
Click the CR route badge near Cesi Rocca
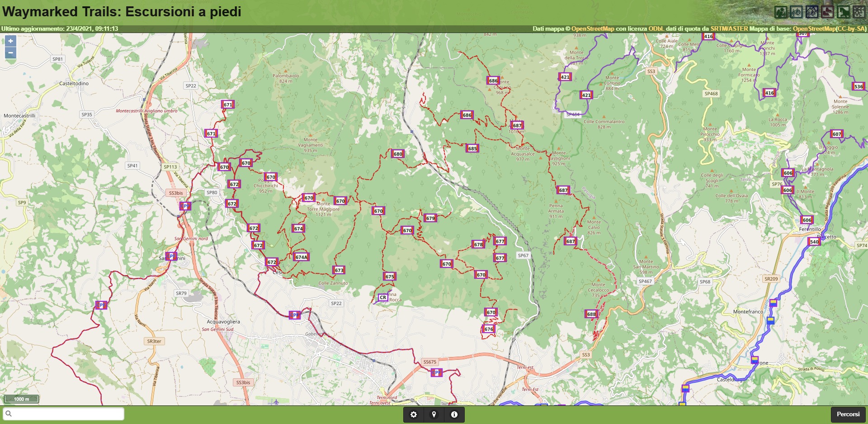(x=382, y=297)
